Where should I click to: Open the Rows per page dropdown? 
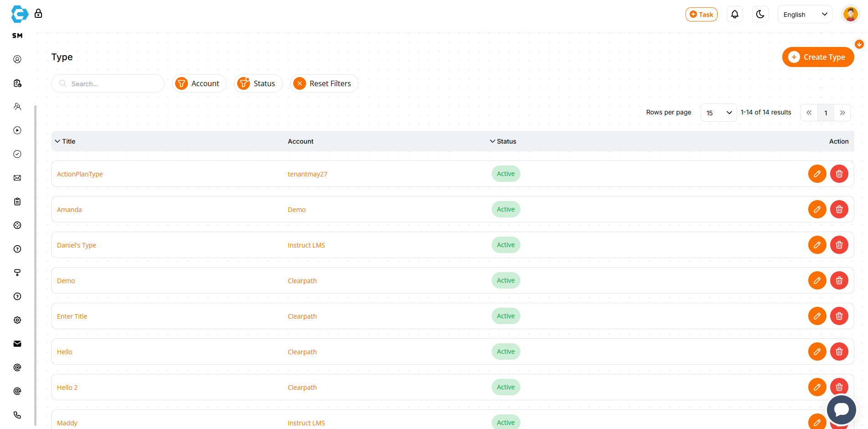pyautogui.click(x=718, y=113)
